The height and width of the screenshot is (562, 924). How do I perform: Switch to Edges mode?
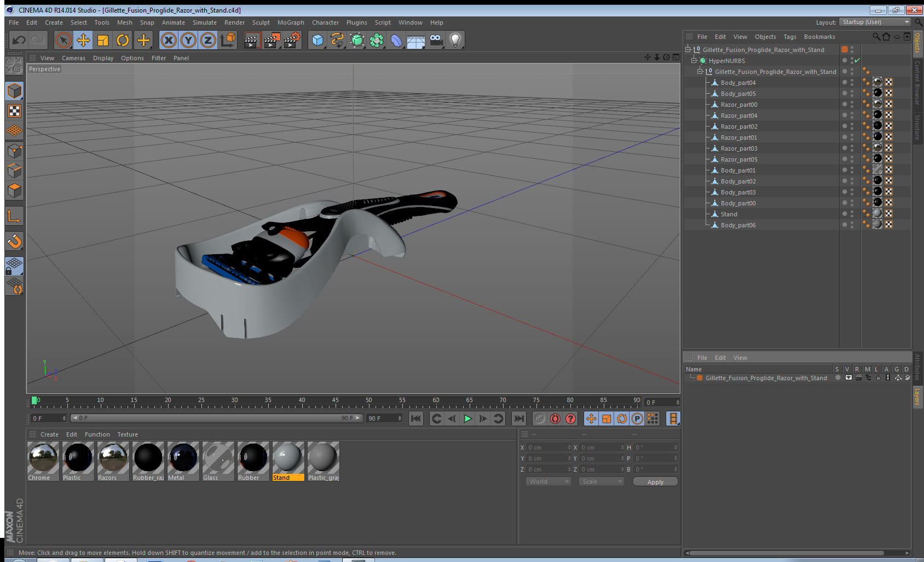(x=14, y=170)
